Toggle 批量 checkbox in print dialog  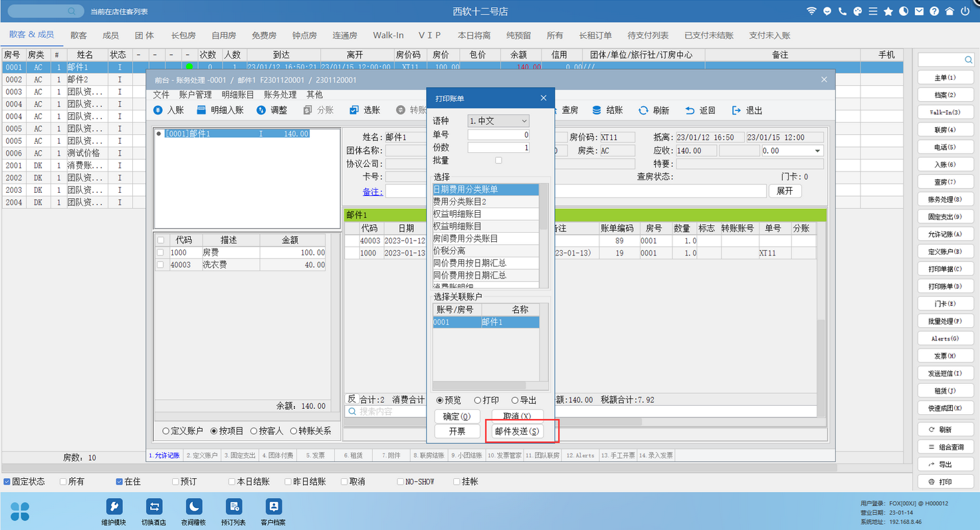pyautogui.click(x=498, y=160)
